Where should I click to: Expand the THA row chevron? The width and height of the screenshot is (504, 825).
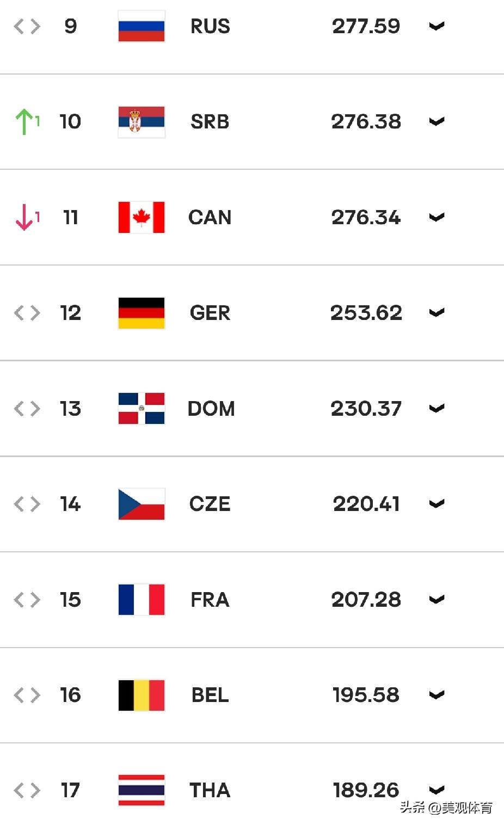tap(437, 789)
